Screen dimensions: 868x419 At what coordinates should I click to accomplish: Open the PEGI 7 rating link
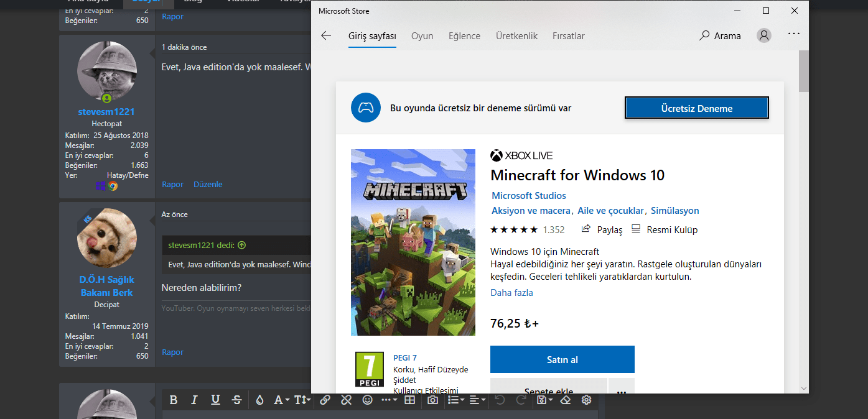405,357
